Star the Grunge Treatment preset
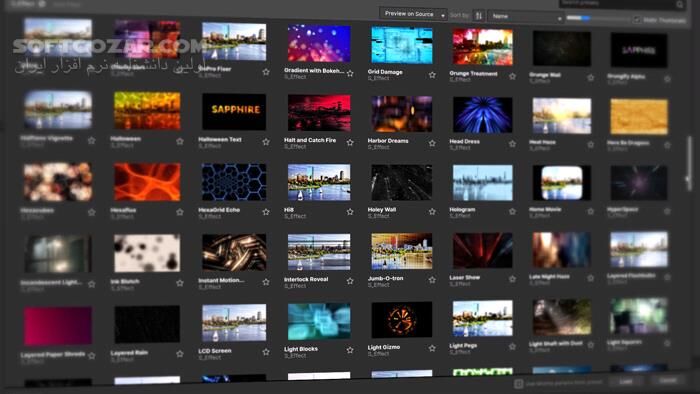The height and width of the screenshot is (394, 700). tap(512, 76)
